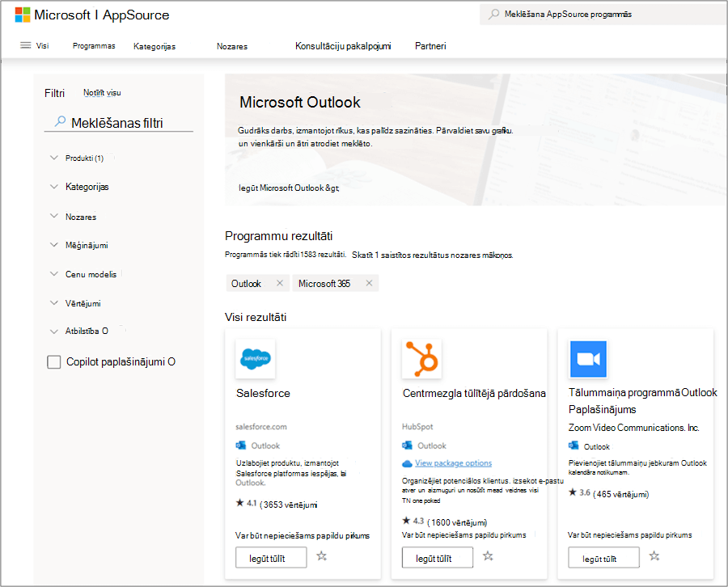Image resolution: width=728 pixels, height=587 pixels.
Task: Expand the Vērtējumi filter section
Action: [54, 303]
